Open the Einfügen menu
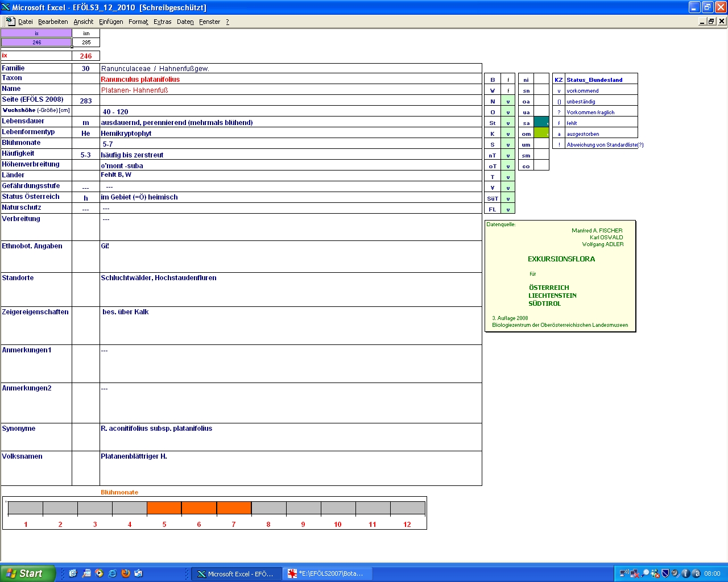 (x=111, y=22)
